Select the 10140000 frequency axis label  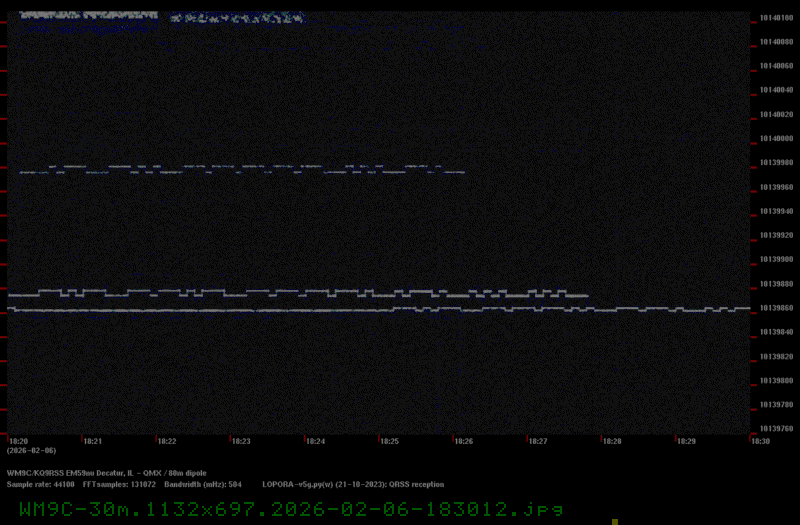pyautogui.click(x=777, y=138)
